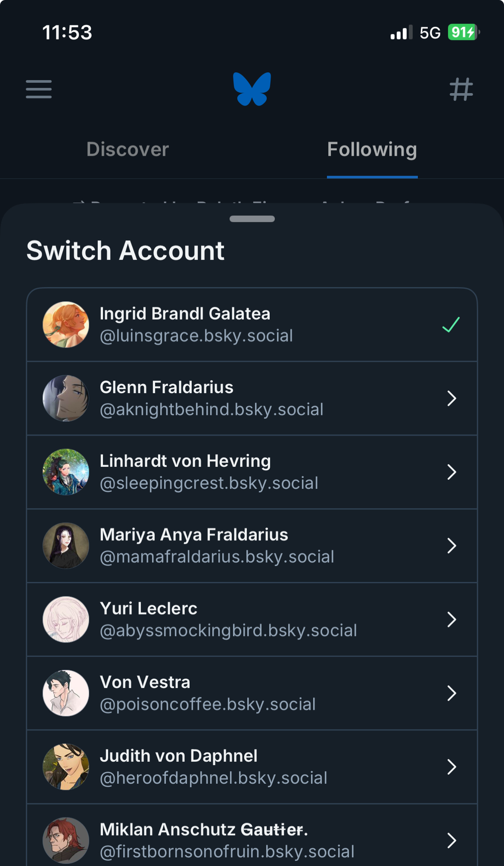Tap Von Vestra's profile avatar

pyautogui.click(x=66, y=693)
